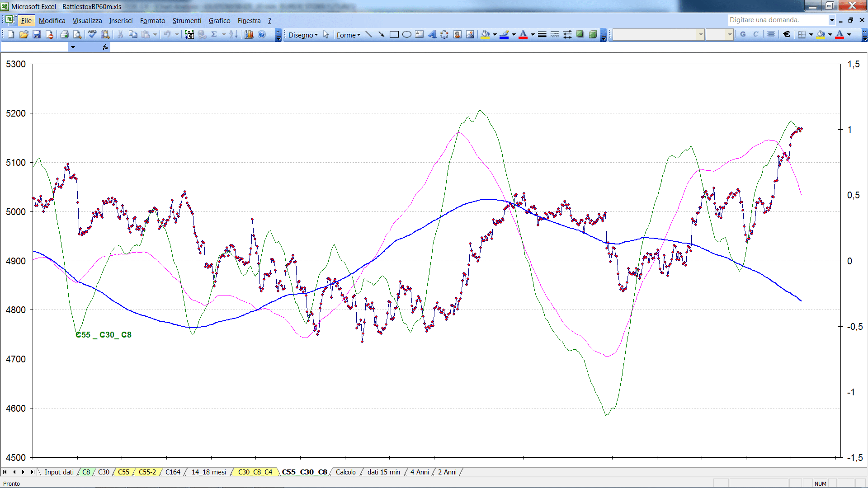Switch to the Calcolo sheet tab

coord(345,472)
